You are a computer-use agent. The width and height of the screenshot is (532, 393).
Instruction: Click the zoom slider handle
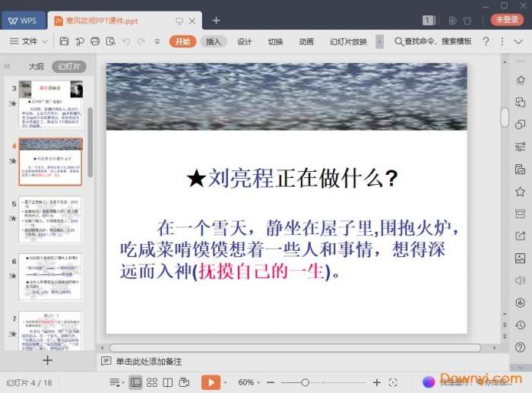[305, 382]
